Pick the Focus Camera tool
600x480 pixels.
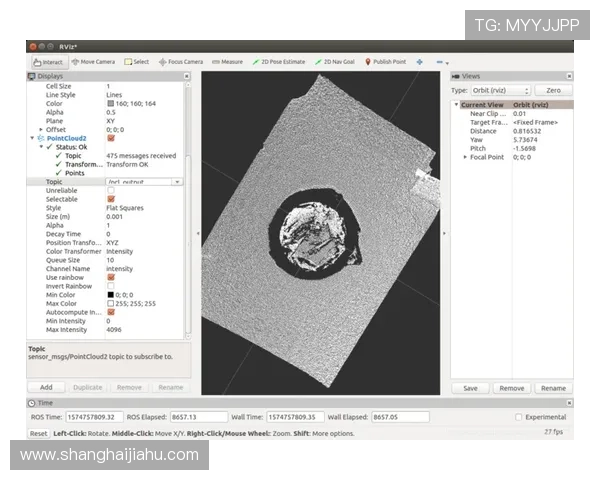pos(181,61)
